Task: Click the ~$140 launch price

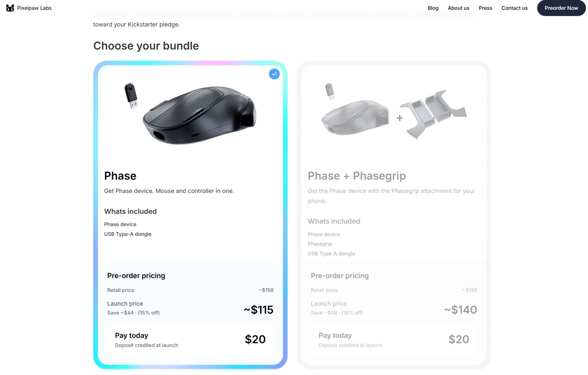Action: click(x=460, y=310)
